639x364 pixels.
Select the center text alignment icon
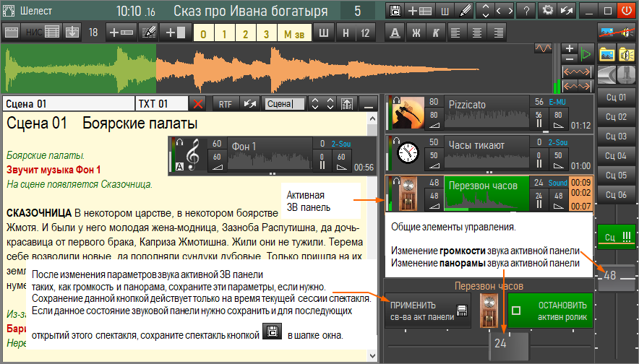click(476, 32)
